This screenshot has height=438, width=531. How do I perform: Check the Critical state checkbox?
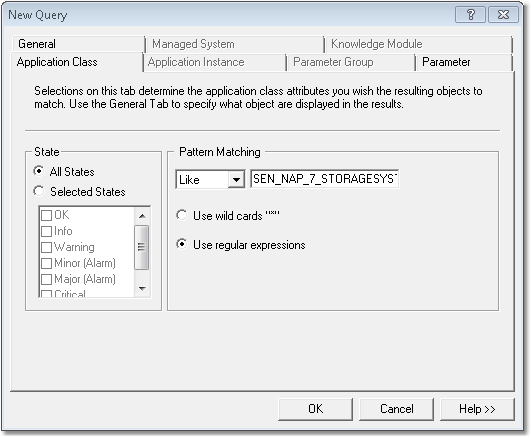[x=46, y=294]
